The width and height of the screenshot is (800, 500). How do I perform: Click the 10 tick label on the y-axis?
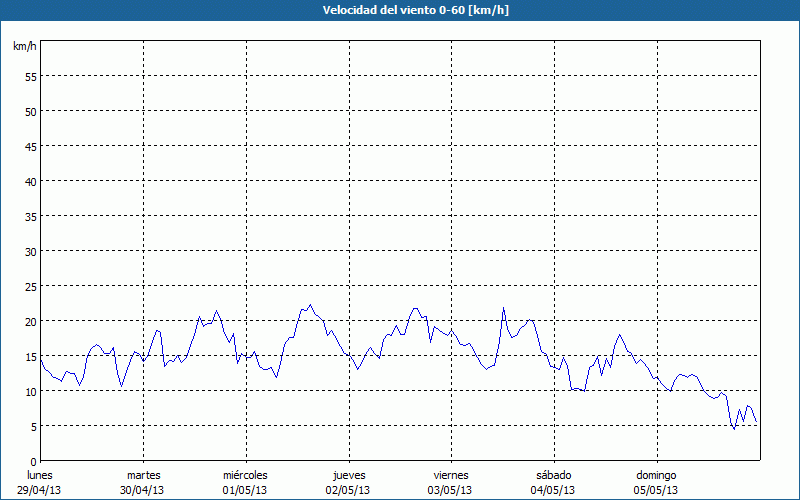(30, 392)
